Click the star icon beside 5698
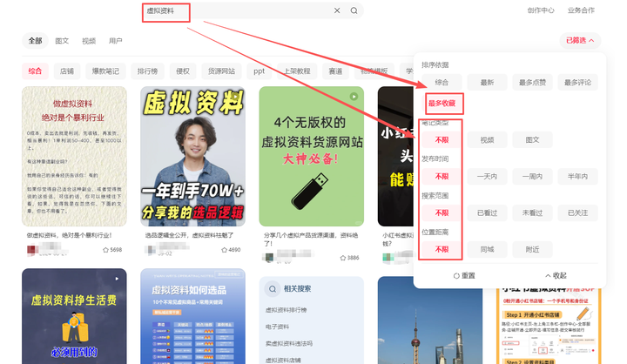The height and width of the screenshot is (364, 627). point(105,250)
